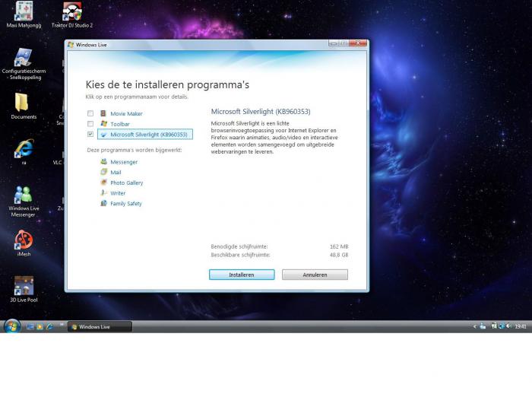Uncheck the Microsoft Silverlight checkbox
Viewport: 532px width, 394px height.
point(90,134)
